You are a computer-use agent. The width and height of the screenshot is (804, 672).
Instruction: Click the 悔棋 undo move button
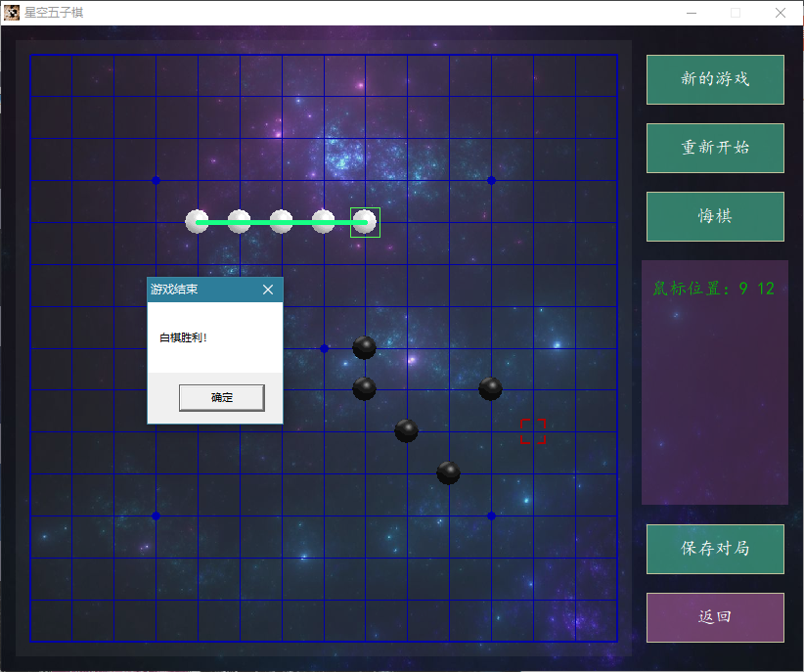click(715, 216)
